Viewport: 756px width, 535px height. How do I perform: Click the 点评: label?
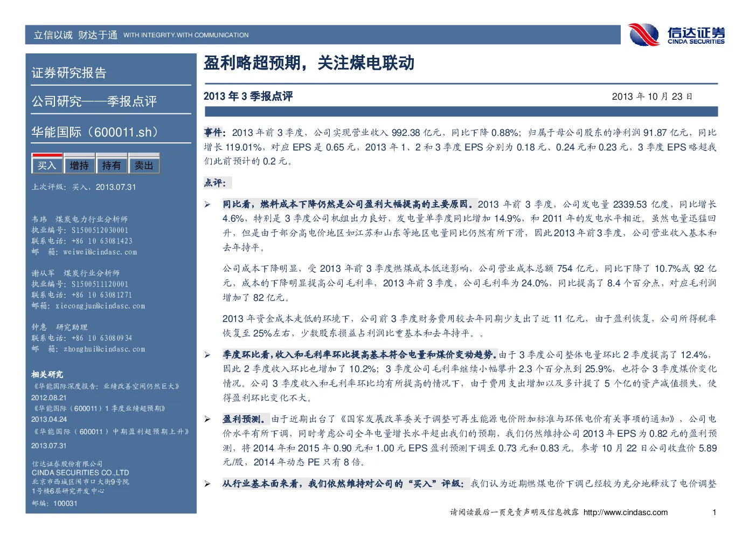pos(215,183)
